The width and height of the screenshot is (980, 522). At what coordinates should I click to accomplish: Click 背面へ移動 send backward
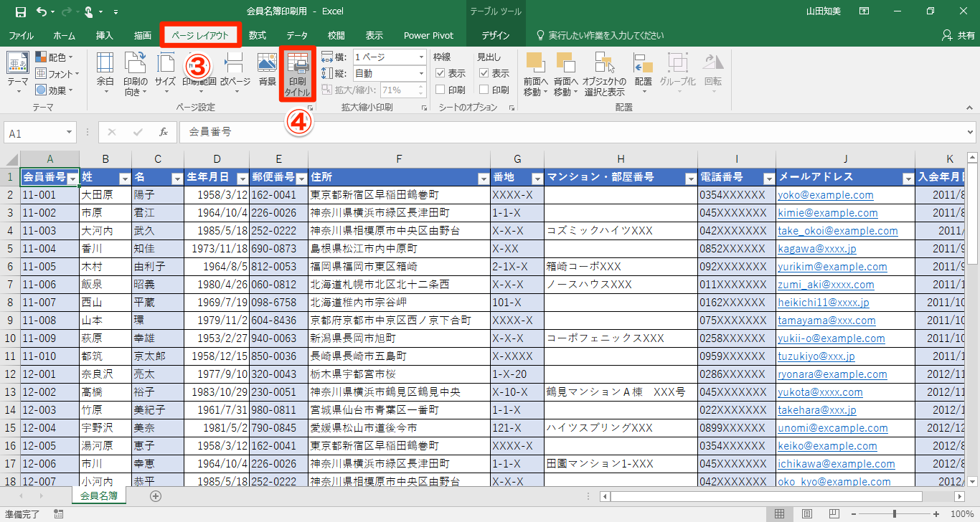[x=565, y=74]
